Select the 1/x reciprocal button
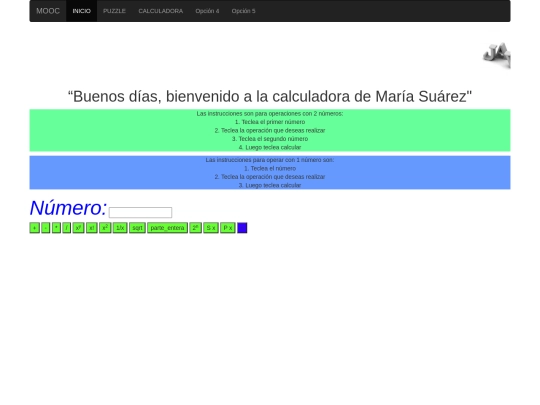Screen dimensions: 540x405 click(120, 228)
